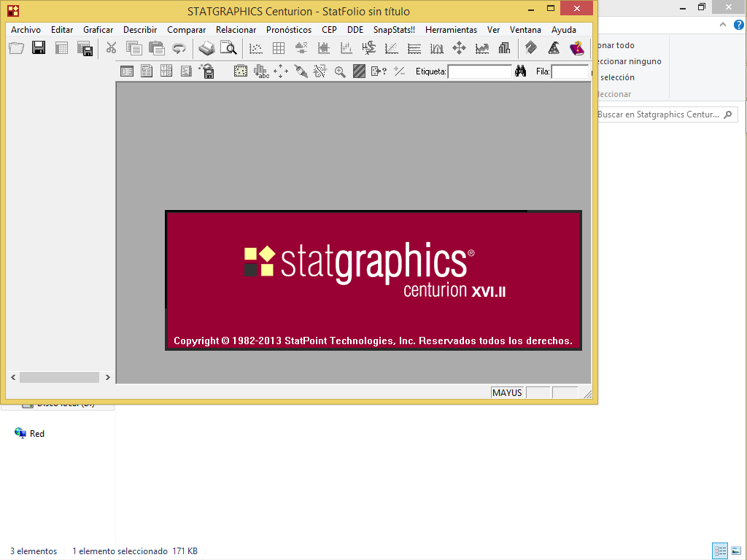Open help with the purple book question icon

pos(576,47)
